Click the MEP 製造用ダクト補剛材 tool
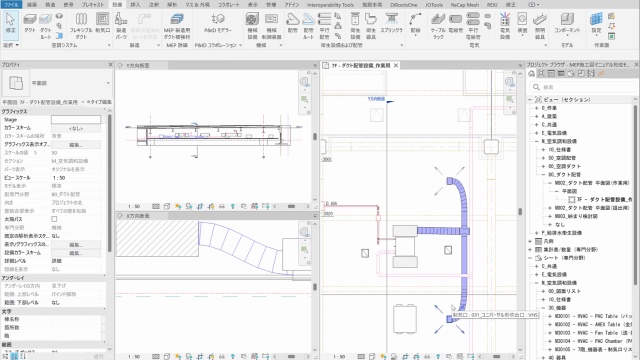Viewport: 640px width, 360px height. [x=177, y=26]
